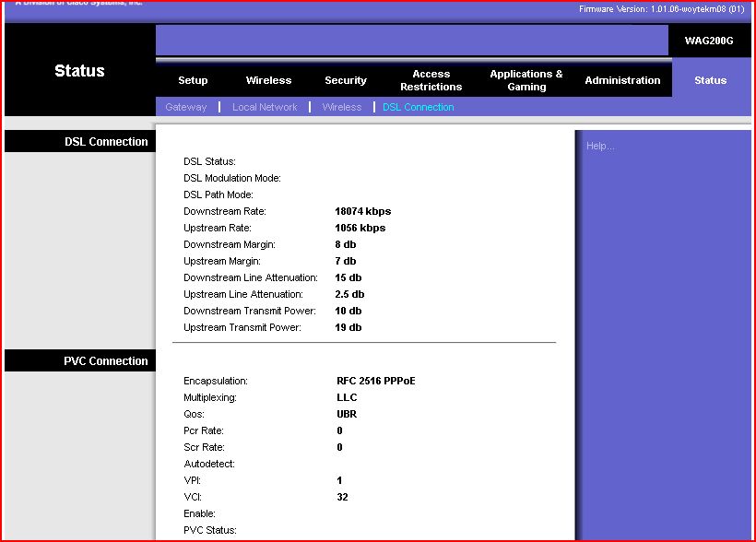Click the RFC 2516 PPPoE encapsulation value
The image size is (756, 542).
pyautogui.click(x=376, y=381)
